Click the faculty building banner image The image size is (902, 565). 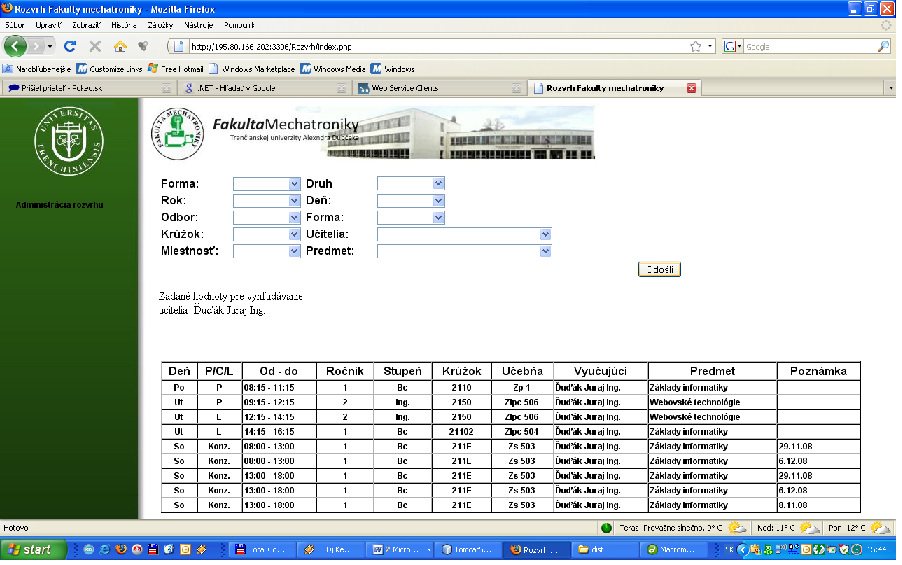[460, 133]
